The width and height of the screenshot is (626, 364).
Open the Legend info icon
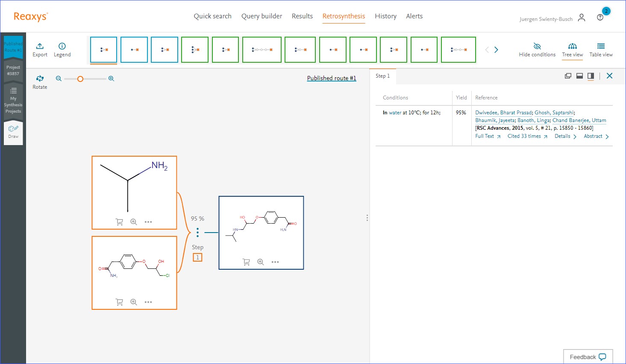pos(62,47)
